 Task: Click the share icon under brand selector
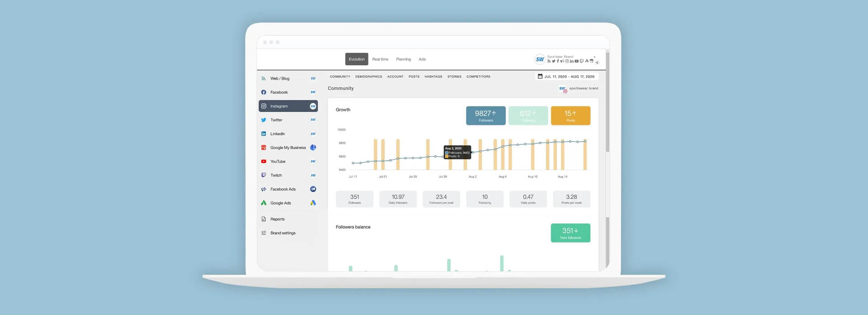pyautogui.click(x=597, y=62)
